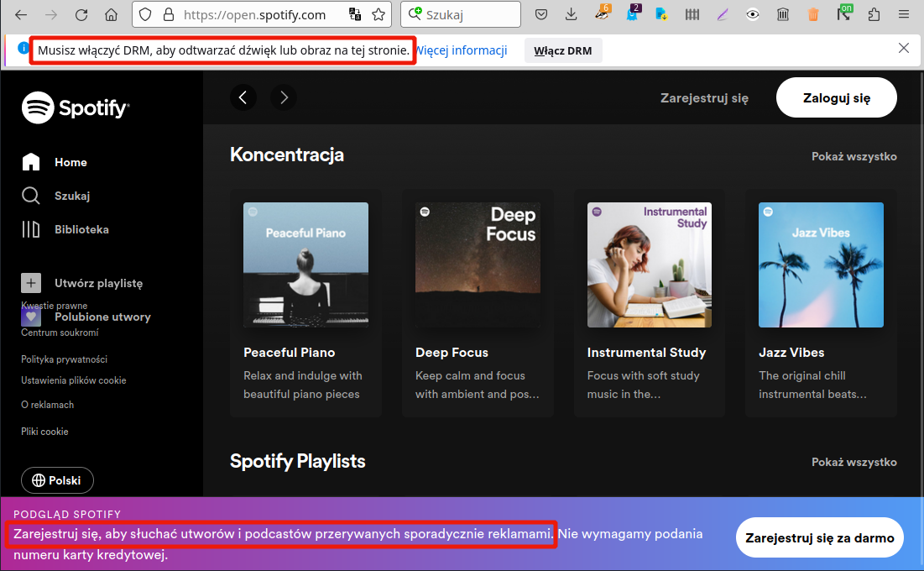Bookmark this page with the star icon
Viewport: 924px width, 571px height.
click(x=378, y=14)
